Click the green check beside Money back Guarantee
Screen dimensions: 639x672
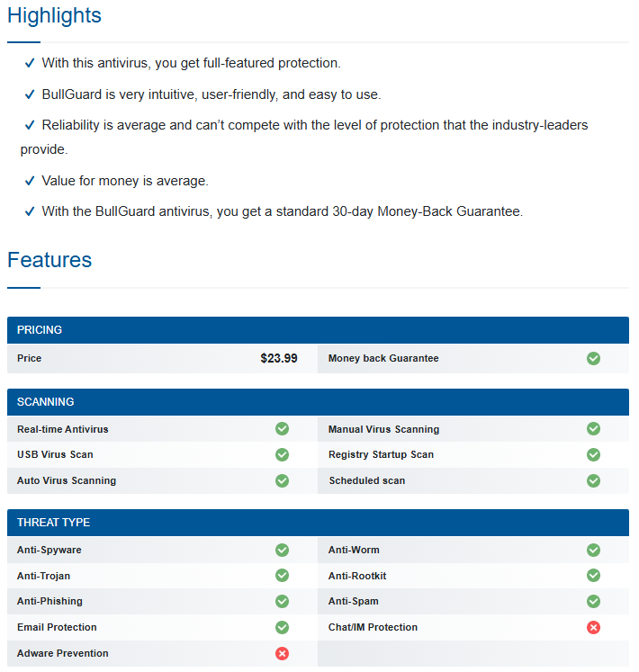(x=593, y=358)
